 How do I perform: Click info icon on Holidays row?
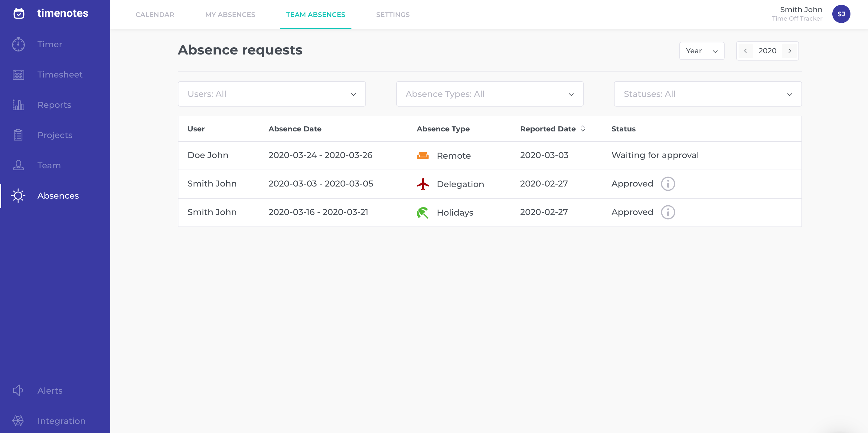click(x=667, y=212)
